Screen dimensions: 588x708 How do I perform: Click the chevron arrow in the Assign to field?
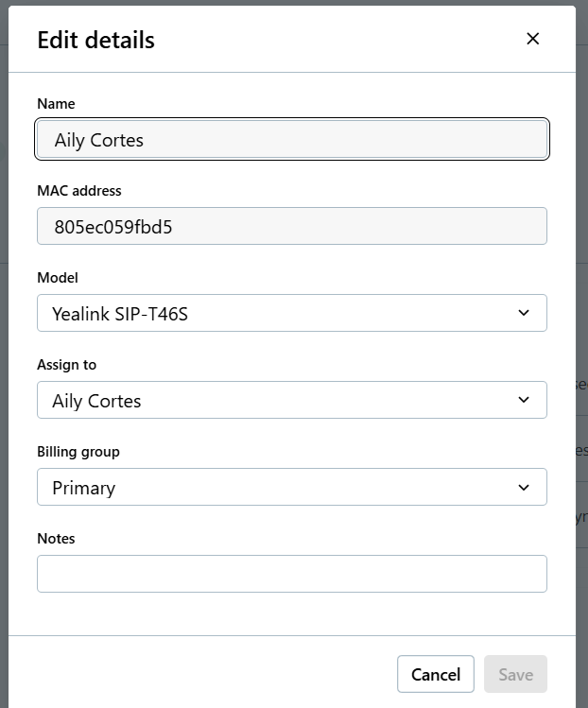[x=524, y=400]
